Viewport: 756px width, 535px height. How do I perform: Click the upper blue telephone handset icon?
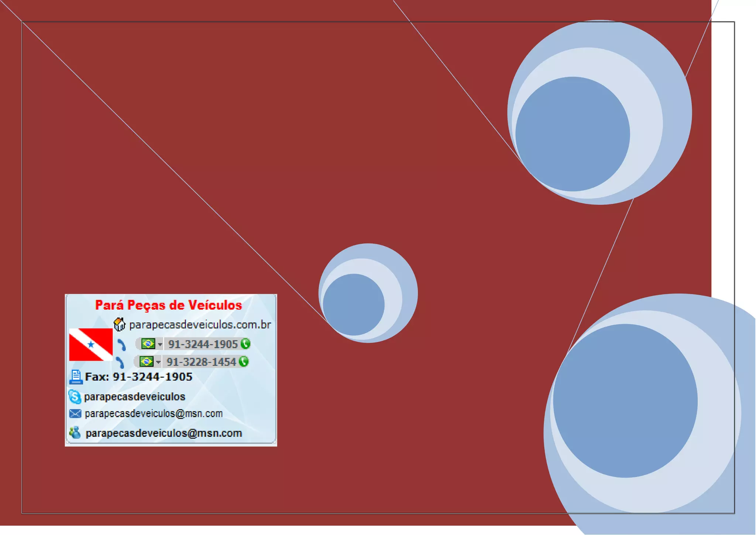122,345
